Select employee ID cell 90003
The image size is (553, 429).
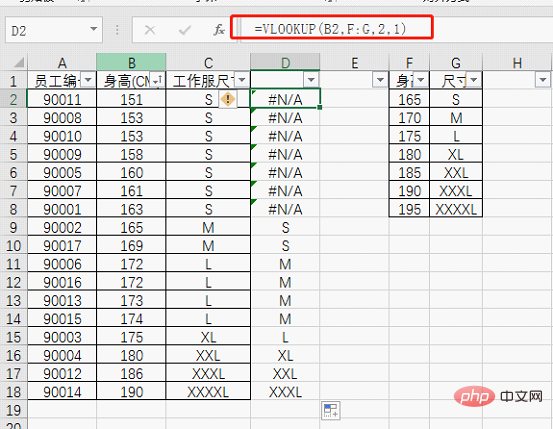click(62, 337)
